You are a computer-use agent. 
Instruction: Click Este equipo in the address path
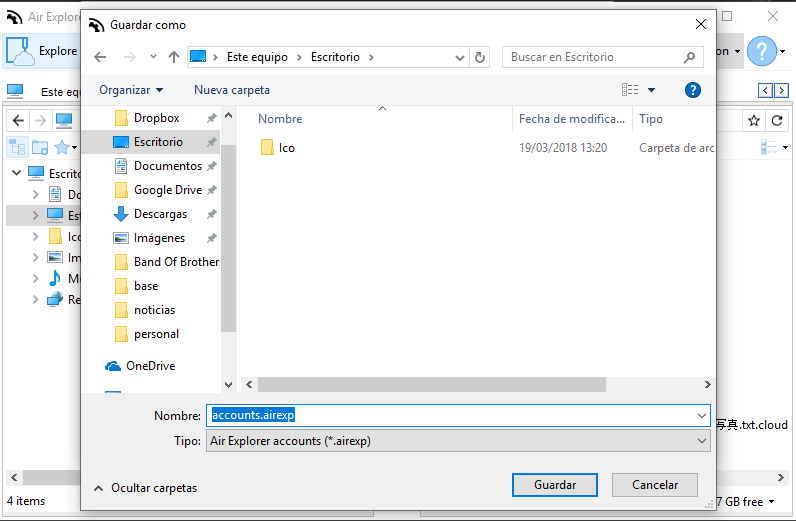coord(257,57)
